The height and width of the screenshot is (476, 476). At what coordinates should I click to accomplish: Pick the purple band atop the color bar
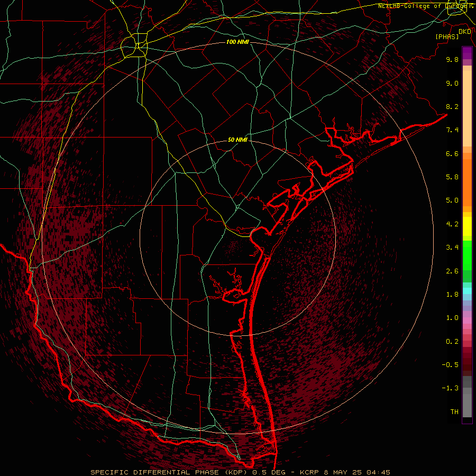[x=467, y=53]
